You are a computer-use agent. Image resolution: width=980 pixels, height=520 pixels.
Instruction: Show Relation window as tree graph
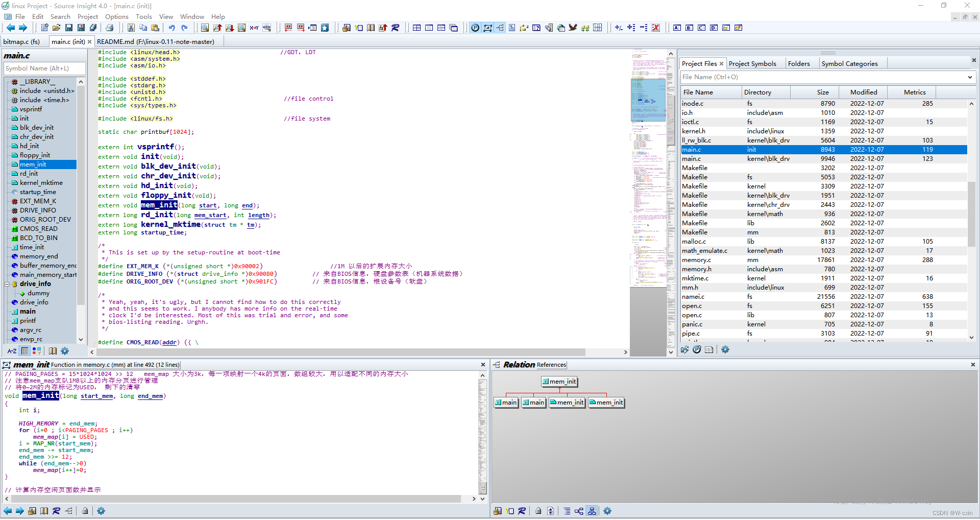(x=592, y=511)
